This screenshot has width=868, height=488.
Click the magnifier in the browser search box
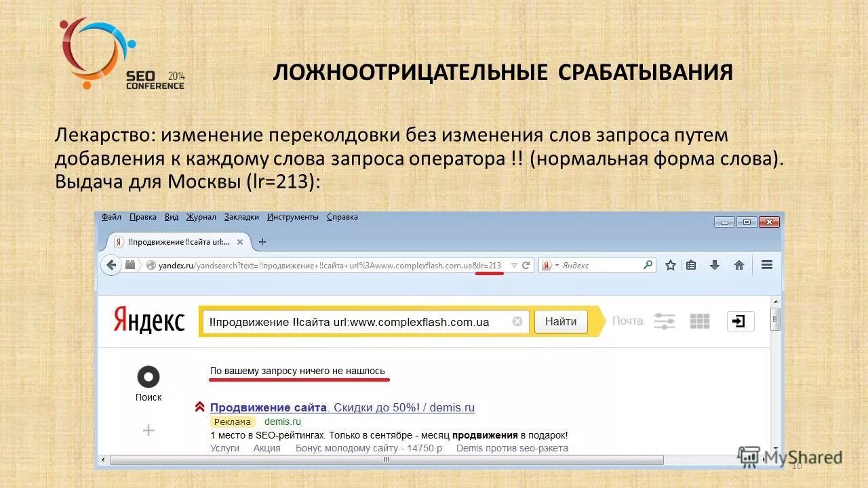point(648,265)
